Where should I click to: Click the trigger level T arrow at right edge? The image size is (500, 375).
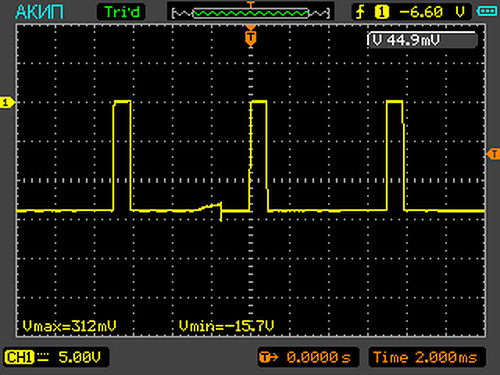[493, 154]
